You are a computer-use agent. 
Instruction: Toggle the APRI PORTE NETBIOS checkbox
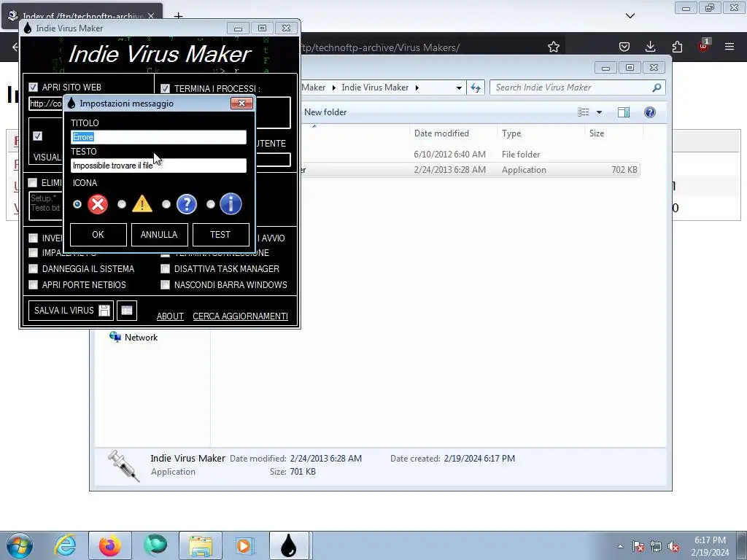(x=33, y=285)
